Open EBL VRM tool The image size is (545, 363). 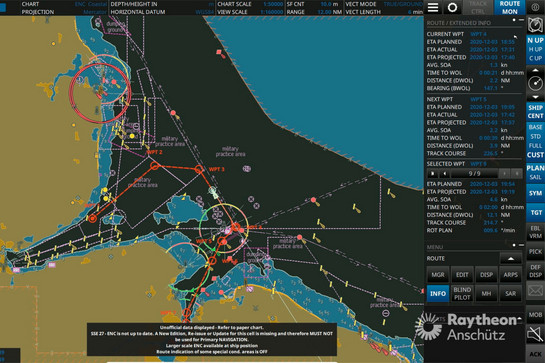click(x=535, y=232)
